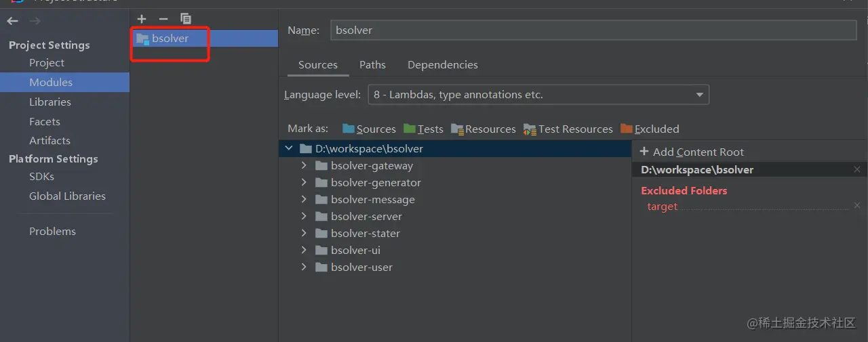868x342 pixels.
Task: Mark folder as Excluded
Action: pos(650,129)
